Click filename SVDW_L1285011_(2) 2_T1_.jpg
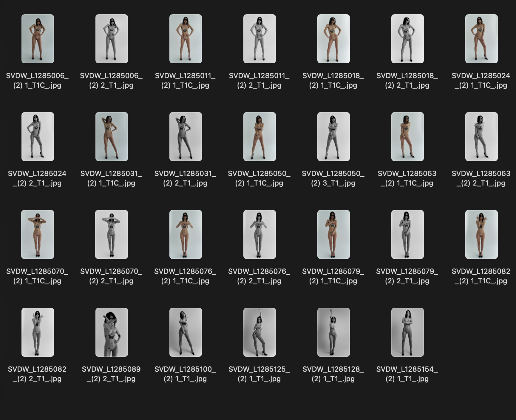This screenshot has height=420, width=516. click(259, 81)
